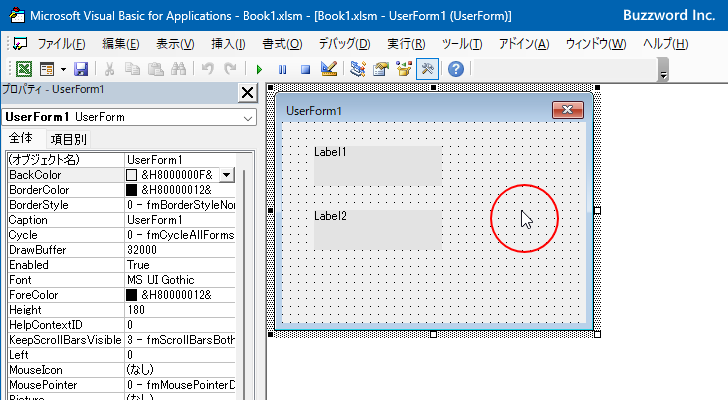Select the Label2 control on the form
This screenshot has width=728, height=400.
(377, 230)
